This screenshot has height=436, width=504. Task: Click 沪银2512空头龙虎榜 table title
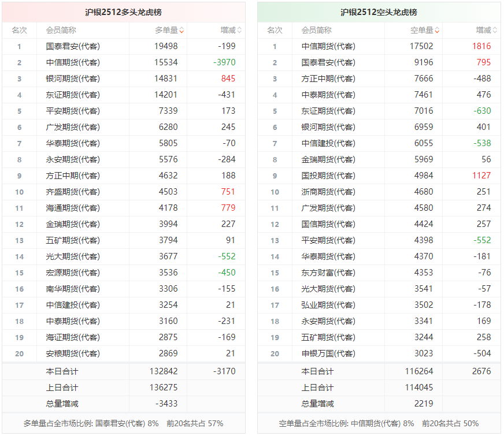point(379,12)
